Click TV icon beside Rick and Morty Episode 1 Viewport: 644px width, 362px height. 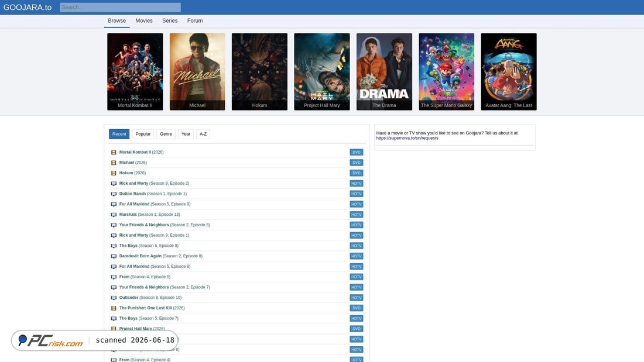pyautogui.click(x=114, y=236)
